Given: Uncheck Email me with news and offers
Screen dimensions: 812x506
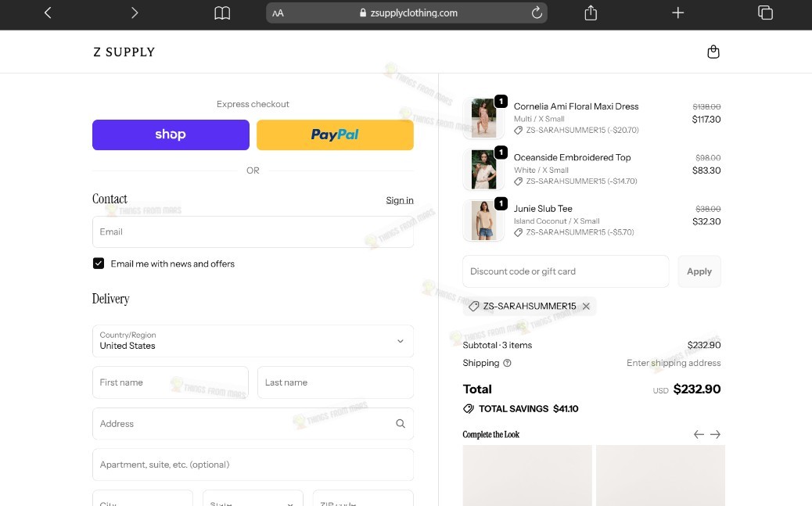Looking at the screenshot, I should (x=99, y=263).
